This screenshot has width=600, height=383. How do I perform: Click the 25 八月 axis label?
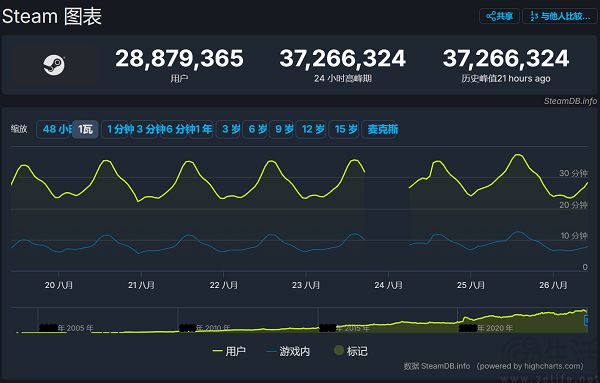tap(471, 285)
